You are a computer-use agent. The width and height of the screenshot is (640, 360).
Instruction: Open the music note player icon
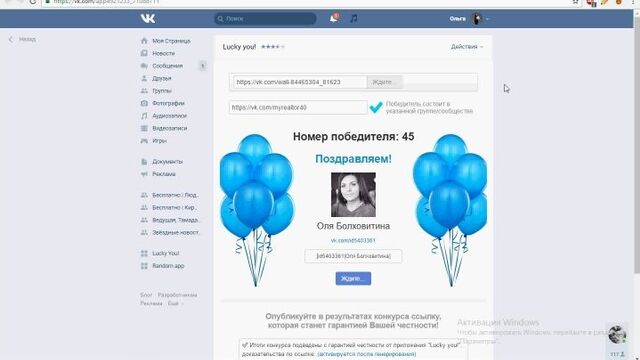[354, 18]
